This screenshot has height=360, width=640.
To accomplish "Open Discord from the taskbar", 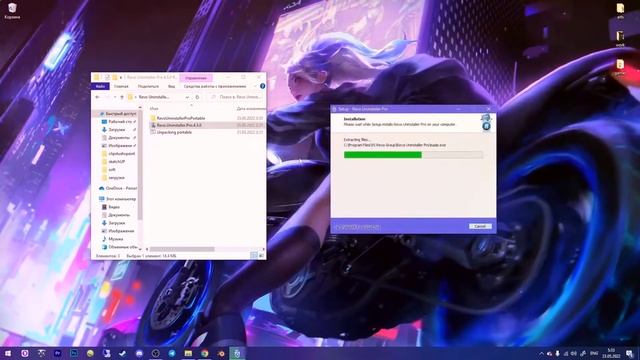I will click(139, 353).
